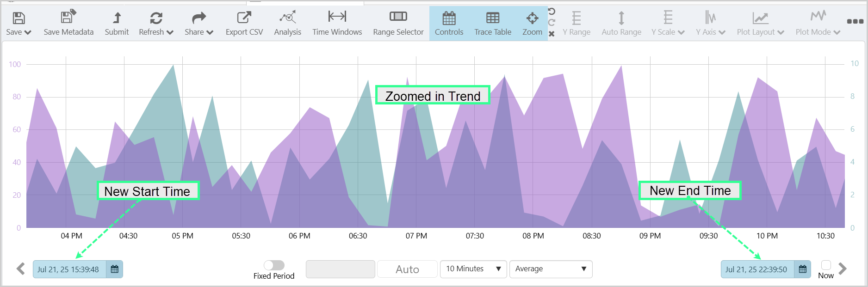Export the trend data to CSV
This screenshot has height=287, width=868.
244,24
